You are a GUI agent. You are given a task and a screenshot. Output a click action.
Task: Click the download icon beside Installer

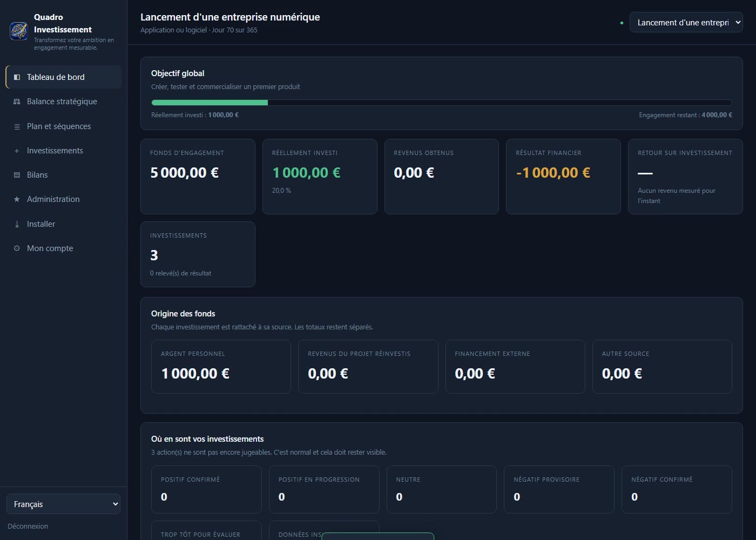pyautogui.click(x=17, y=224)
